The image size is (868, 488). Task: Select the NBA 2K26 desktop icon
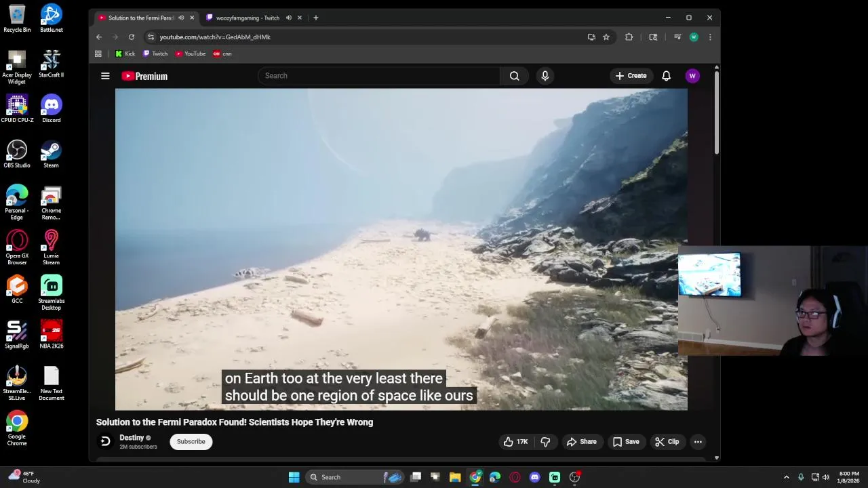point(51,334)
